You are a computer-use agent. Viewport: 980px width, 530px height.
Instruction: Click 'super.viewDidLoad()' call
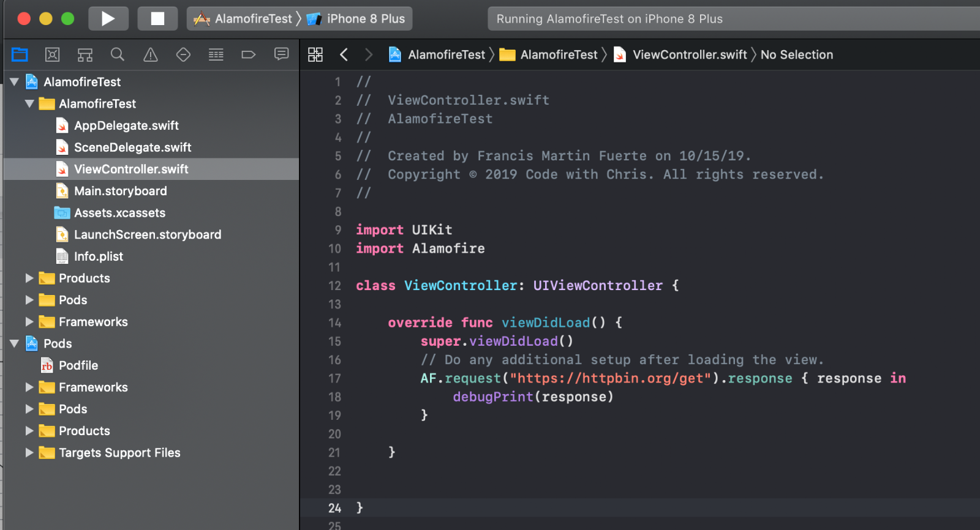pos(497,341)
